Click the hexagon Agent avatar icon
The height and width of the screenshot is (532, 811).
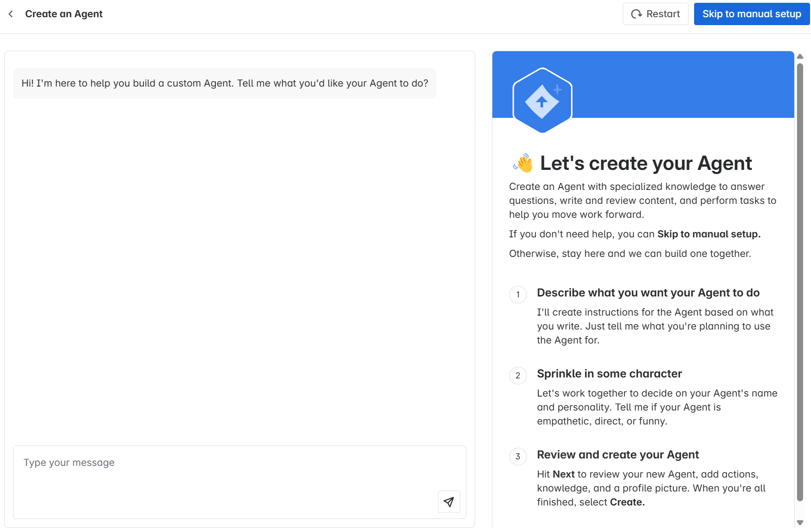pyautogui.click(x=542, y=101)
